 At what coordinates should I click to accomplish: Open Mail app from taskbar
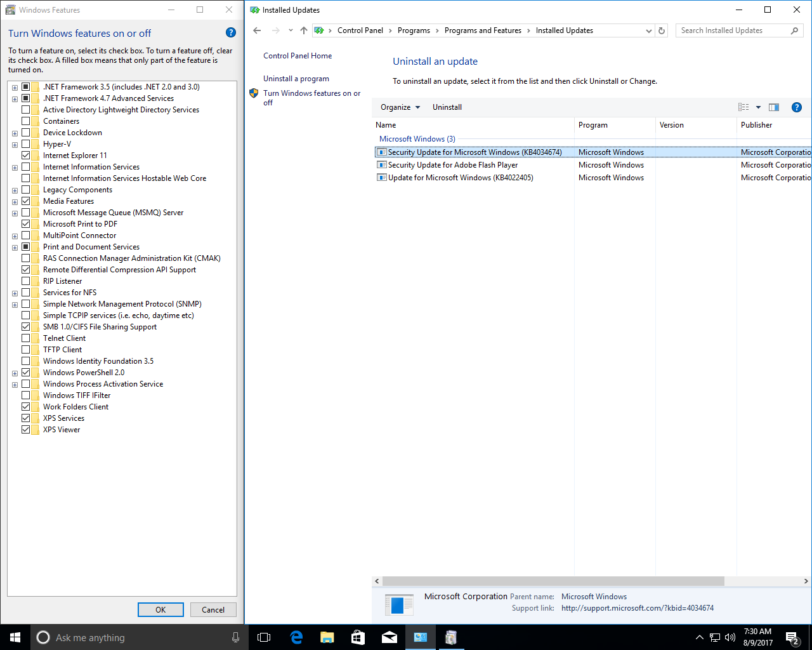(x=390, y=637)
